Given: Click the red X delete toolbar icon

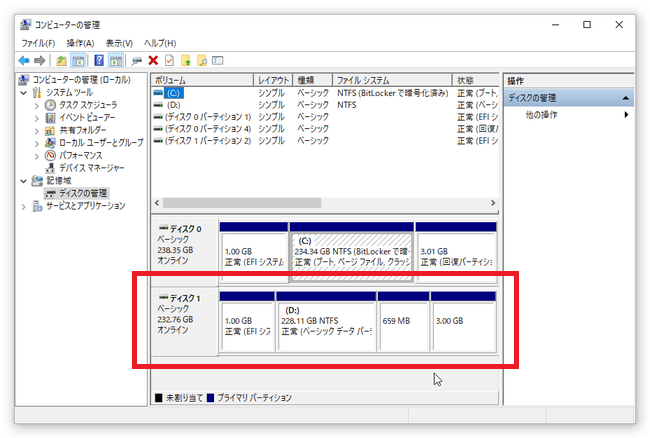Looking at the screenshot, I should pos(153,60).
